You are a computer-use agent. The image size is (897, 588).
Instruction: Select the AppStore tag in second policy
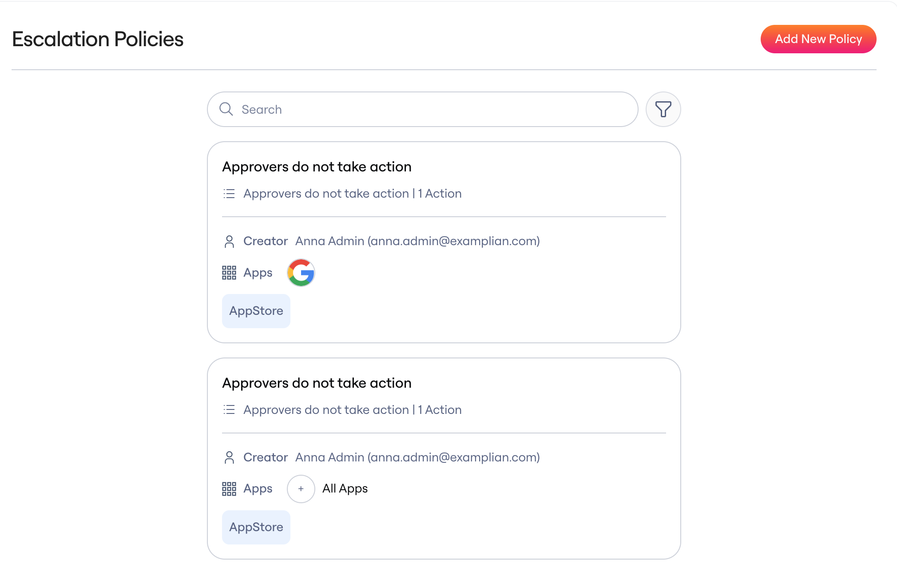(x=256, y=527)
